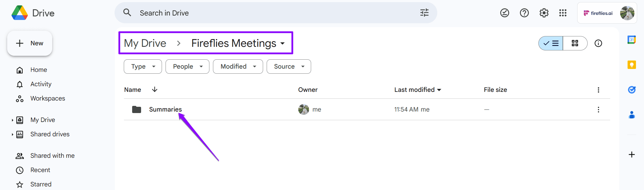
Task: Expand the My Drive tree in sidebar
Action: [x=12, y=120]
